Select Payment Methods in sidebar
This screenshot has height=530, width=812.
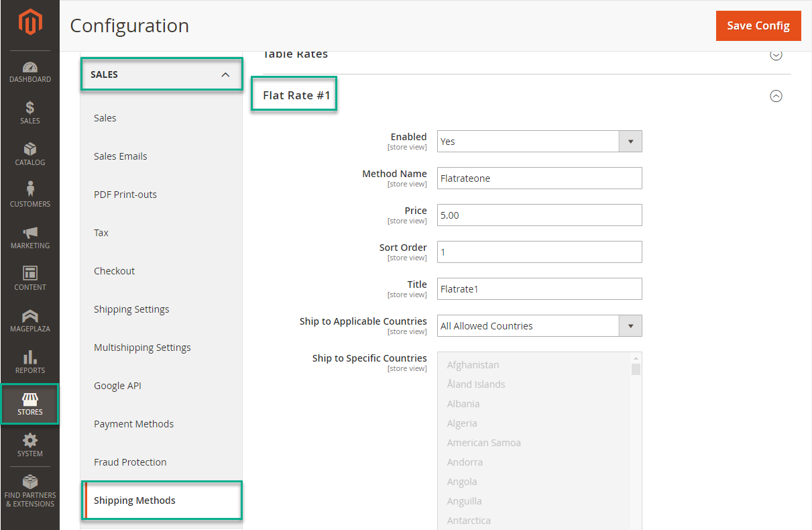point(133,424)
